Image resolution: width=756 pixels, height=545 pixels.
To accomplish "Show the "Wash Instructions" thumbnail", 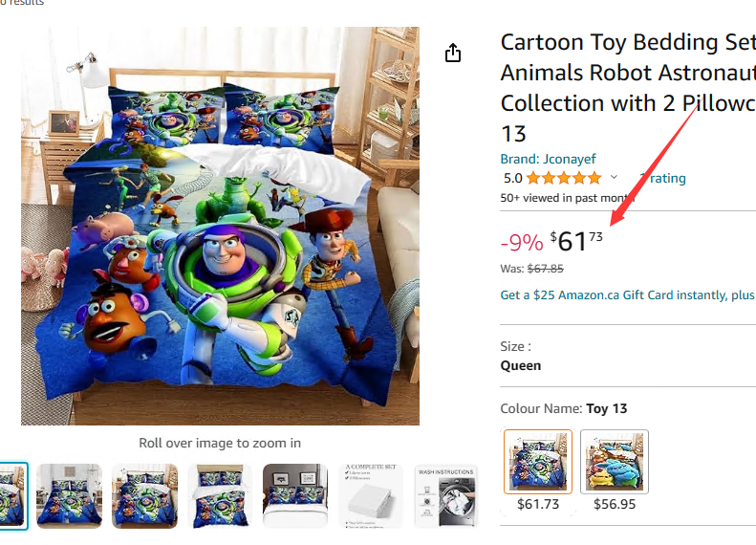I will [444, 495].
